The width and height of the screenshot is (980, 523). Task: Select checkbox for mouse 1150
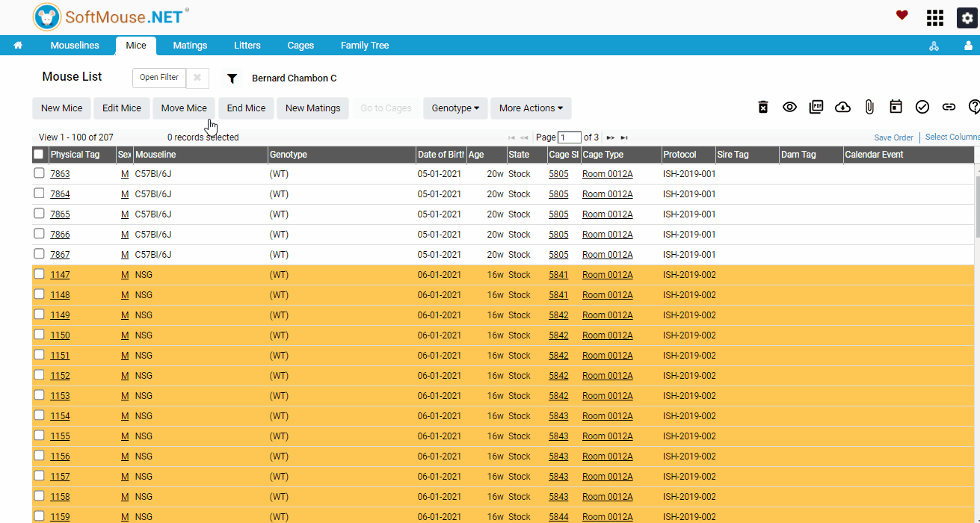(x=39, y=335)
